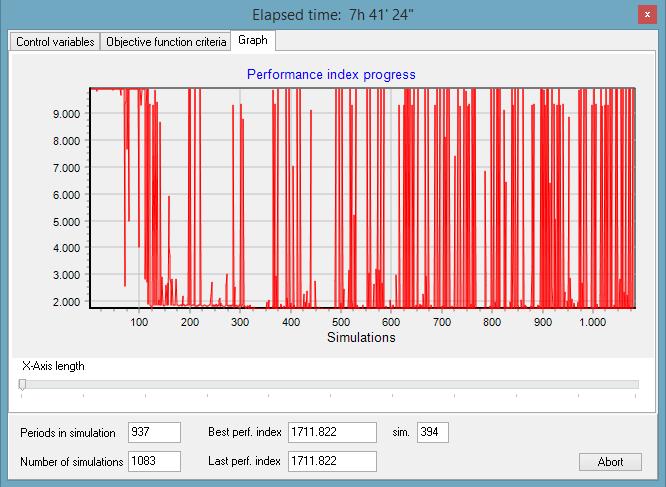Click the 9.000 y-axis label
Viewport: 666px width, 487px height.
(x=66, y=114)
